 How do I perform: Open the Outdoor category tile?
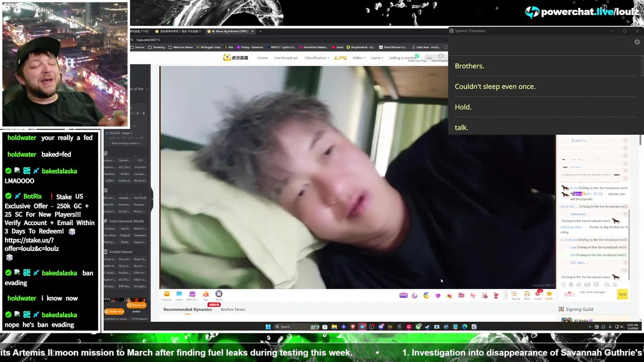click(110, 229)
